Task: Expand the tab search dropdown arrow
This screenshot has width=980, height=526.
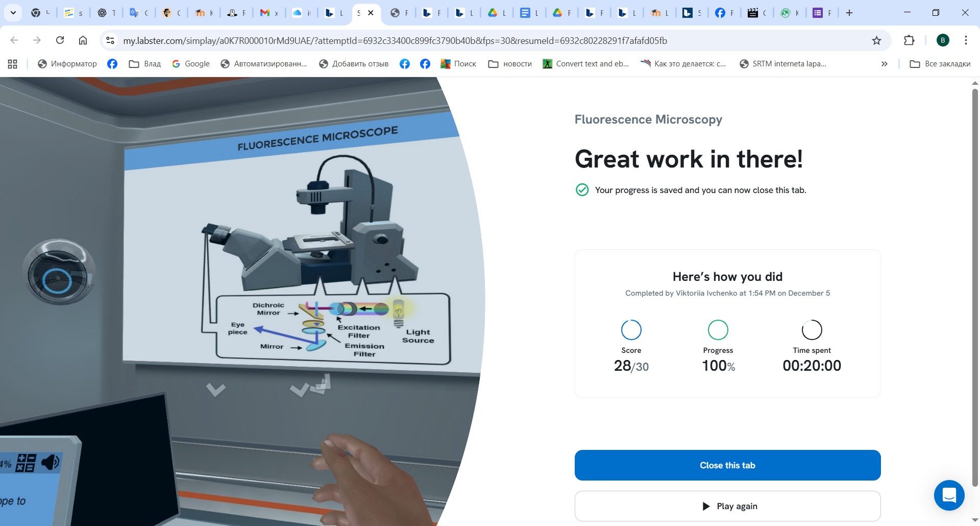Action: tap(13, 13)
